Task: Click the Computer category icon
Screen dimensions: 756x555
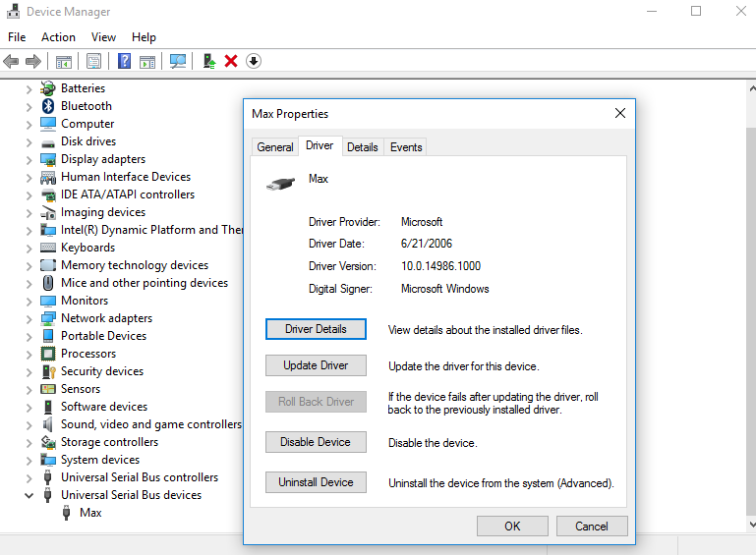Action: [x=48, y=124]
